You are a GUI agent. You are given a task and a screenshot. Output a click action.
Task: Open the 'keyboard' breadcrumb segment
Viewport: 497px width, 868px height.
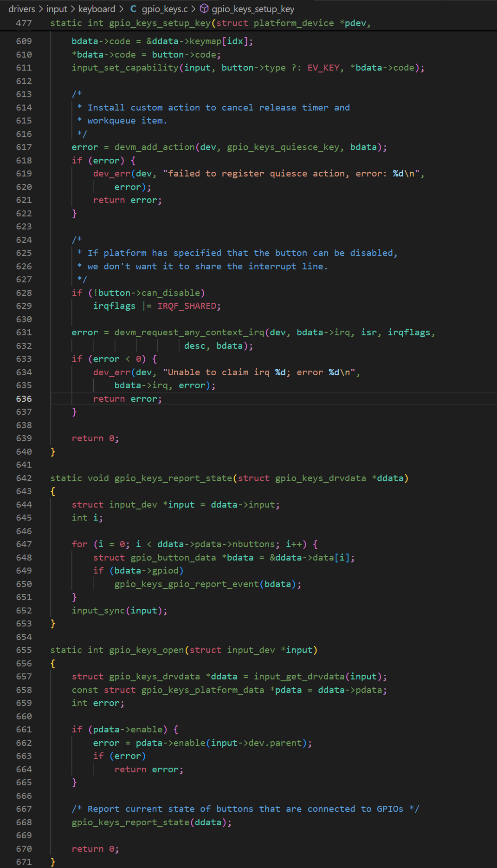(x=97, y=9)
